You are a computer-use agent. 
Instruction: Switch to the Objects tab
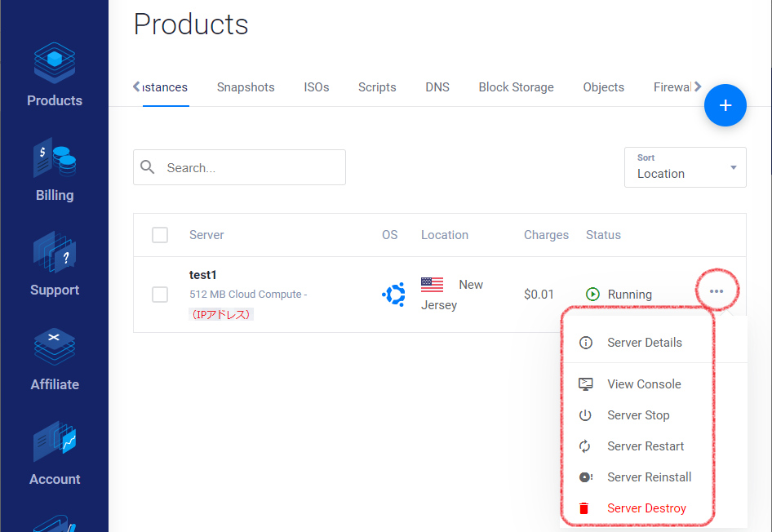pyautogui.click(x=604, y=87)
